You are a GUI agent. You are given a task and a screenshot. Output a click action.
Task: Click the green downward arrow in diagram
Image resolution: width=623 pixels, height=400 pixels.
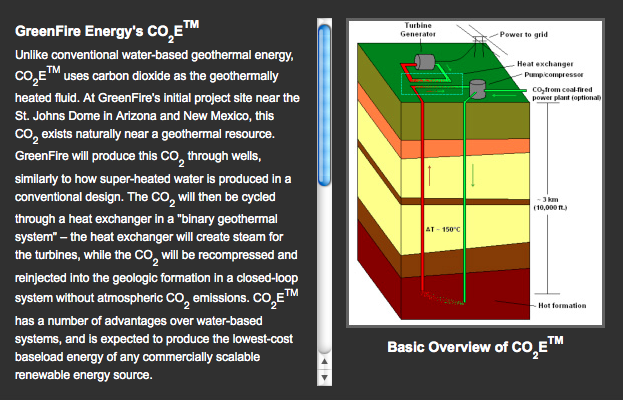pos(473,175)
